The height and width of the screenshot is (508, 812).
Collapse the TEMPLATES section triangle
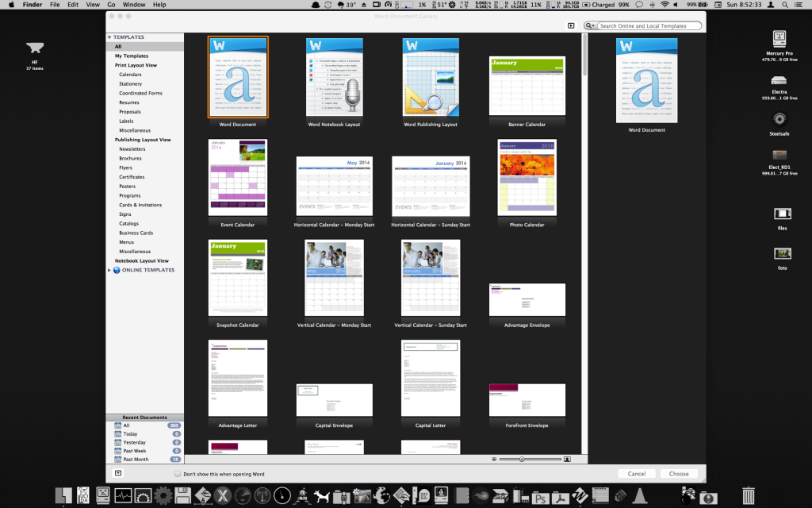tap(109, 37)
